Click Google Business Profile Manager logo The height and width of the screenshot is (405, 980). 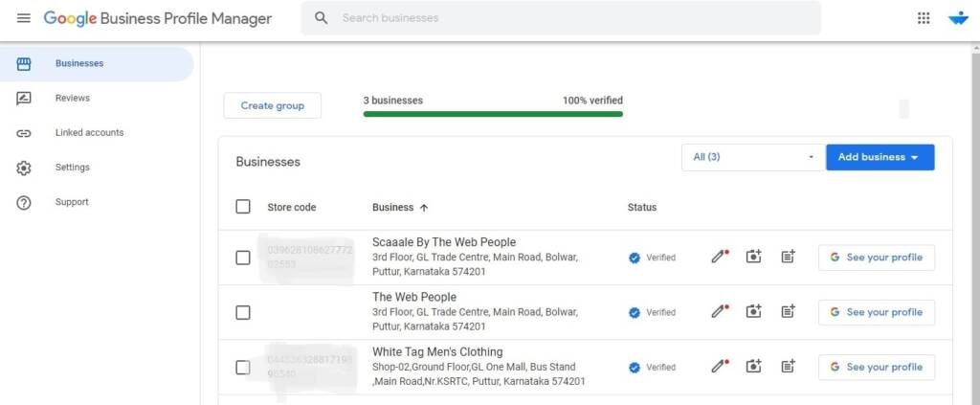[158, 18]
